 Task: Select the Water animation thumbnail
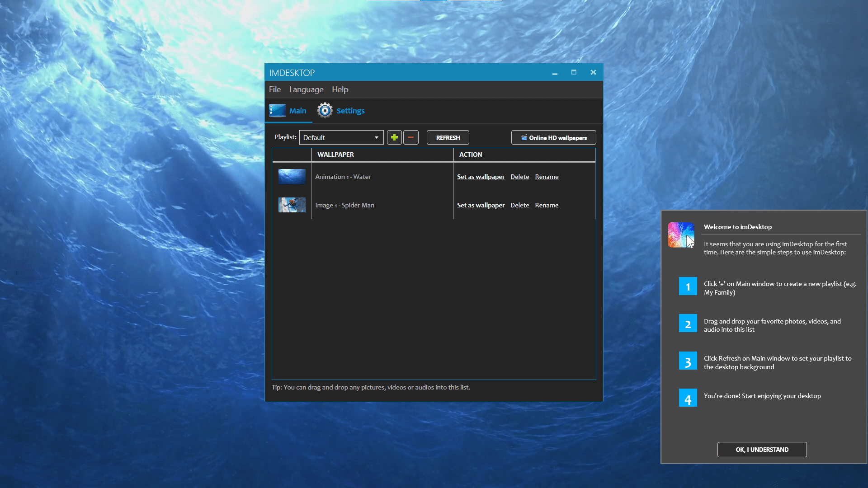pyautogui.click(x=292, y=176)
